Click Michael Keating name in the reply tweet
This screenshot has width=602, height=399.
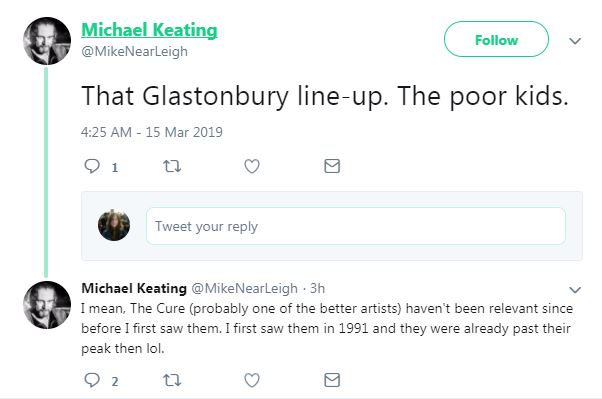pos(134,288)
